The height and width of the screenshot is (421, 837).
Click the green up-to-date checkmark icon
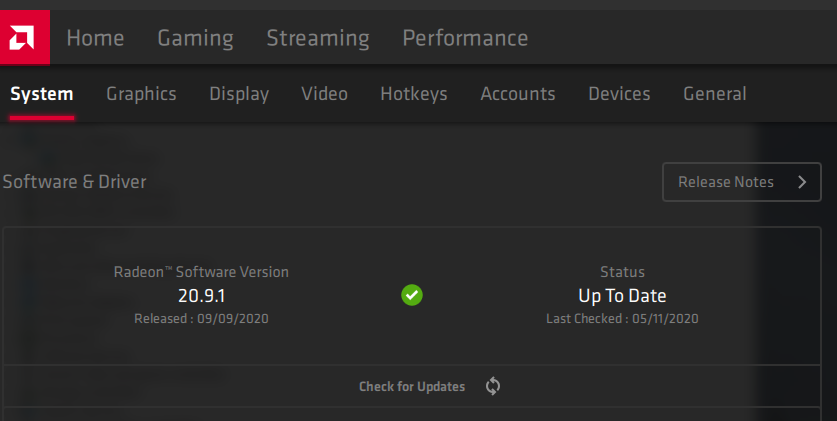[x=412, y=295]
